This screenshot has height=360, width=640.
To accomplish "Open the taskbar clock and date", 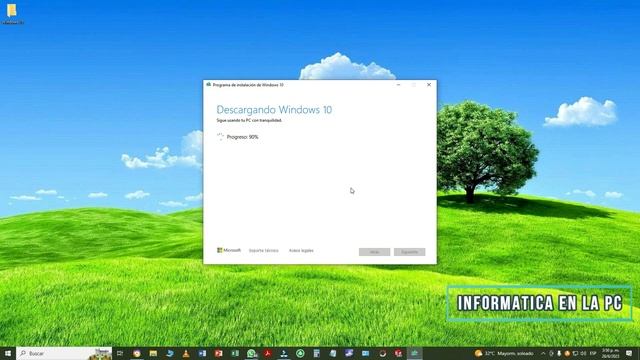I will pos(610,353).
